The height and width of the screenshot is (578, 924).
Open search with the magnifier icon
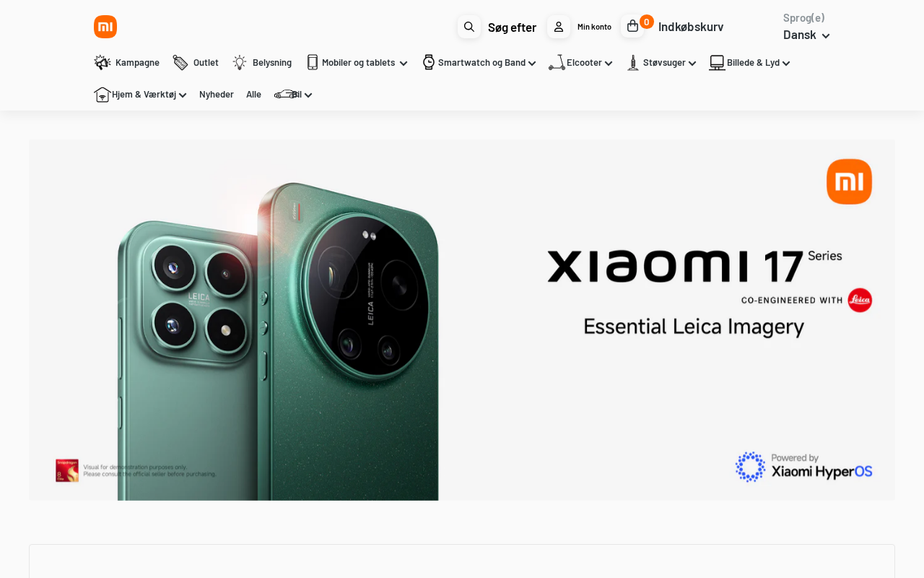(x=469, y=27)
